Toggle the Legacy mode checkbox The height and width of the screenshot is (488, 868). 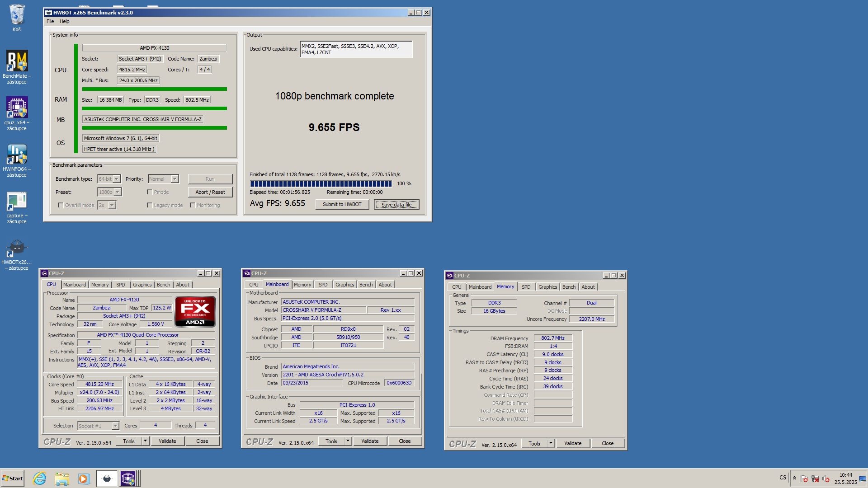150,205
